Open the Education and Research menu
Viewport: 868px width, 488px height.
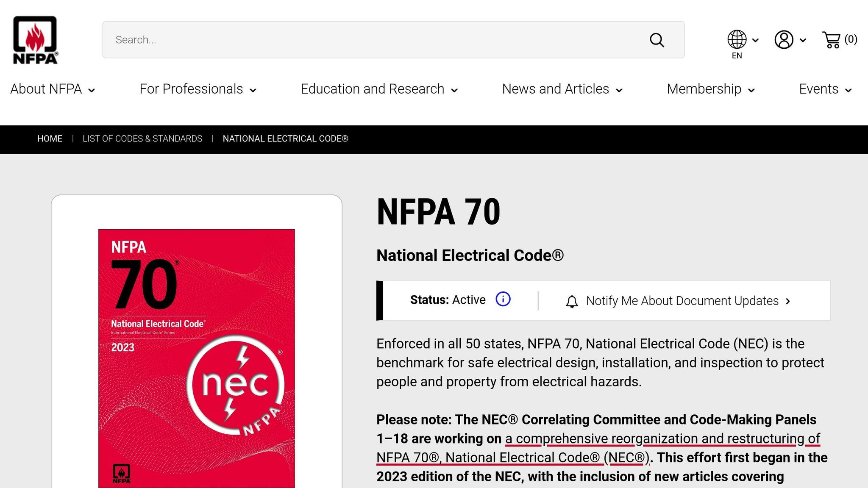379,89
